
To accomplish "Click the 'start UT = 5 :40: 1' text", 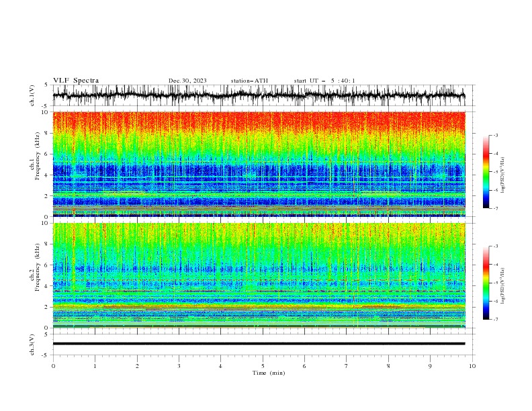I will click(x=324, y=81).
